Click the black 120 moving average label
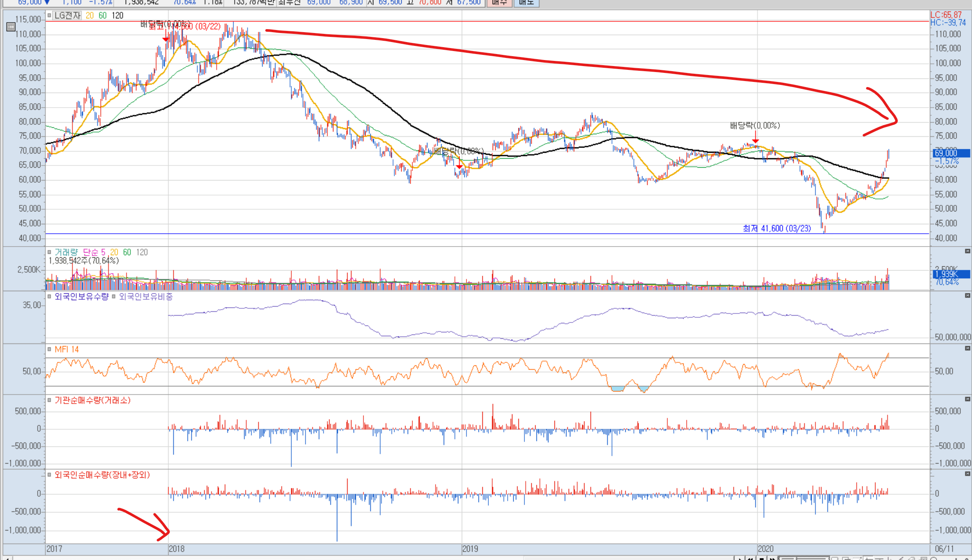The image size is (972, 560). coord(118,15)
